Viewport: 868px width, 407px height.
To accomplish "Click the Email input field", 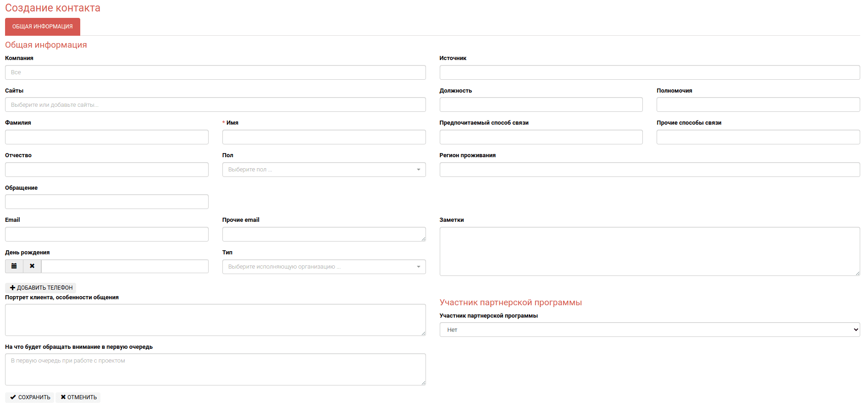I will 106,234.
